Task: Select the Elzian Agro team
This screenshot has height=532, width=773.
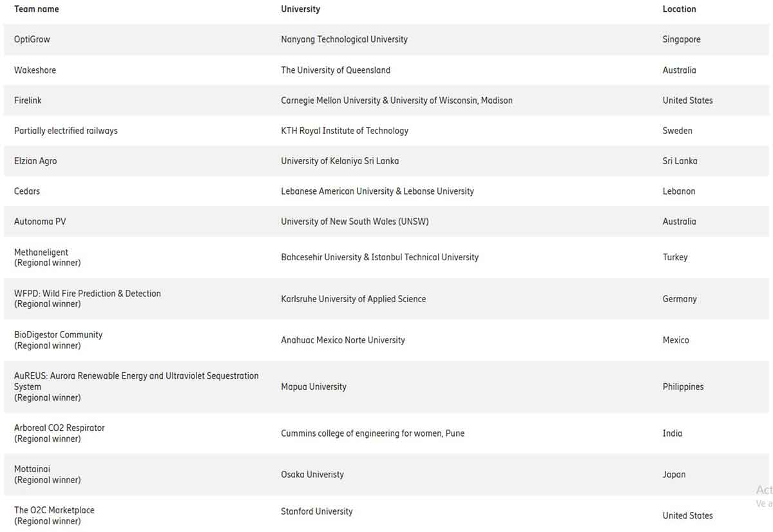Action: point(35,161)
